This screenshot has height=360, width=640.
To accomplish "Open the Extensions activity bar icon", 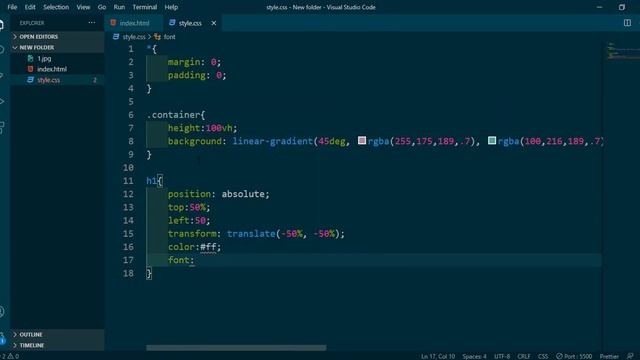I will pyautogui.click(x=2, y=127).
